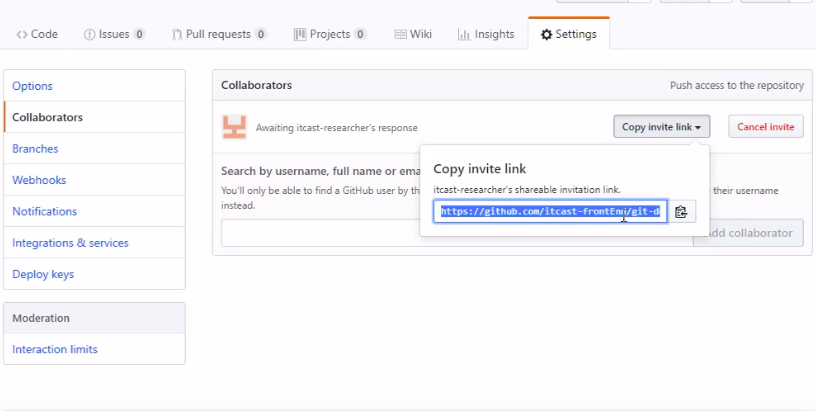Click itcast-researcher's avatar image

tap(234, 127)
